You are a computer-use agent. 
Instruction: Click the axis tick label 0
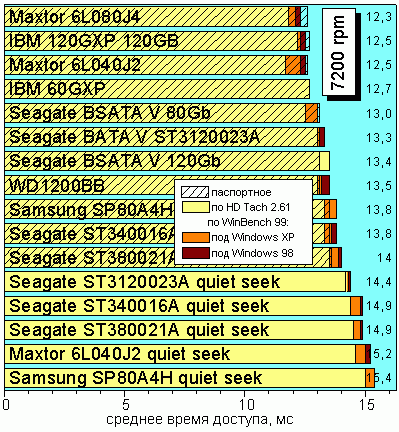tap(5, 405)
